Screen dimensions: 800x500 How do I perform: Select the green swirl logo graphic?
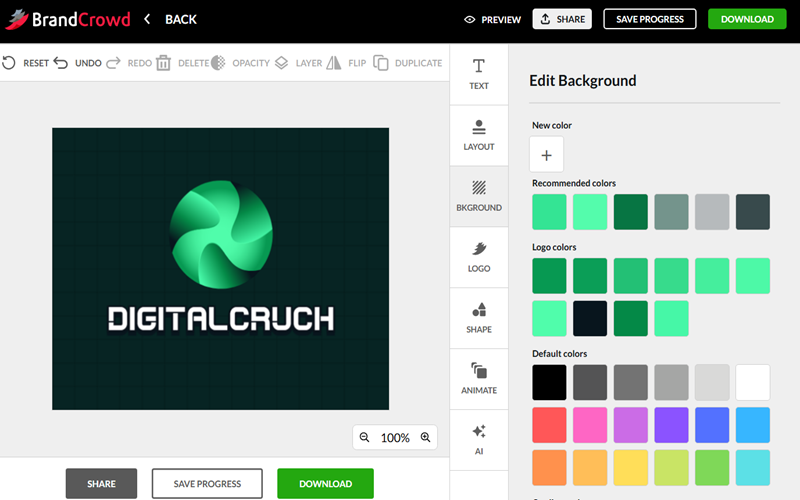tap(221, 234)
